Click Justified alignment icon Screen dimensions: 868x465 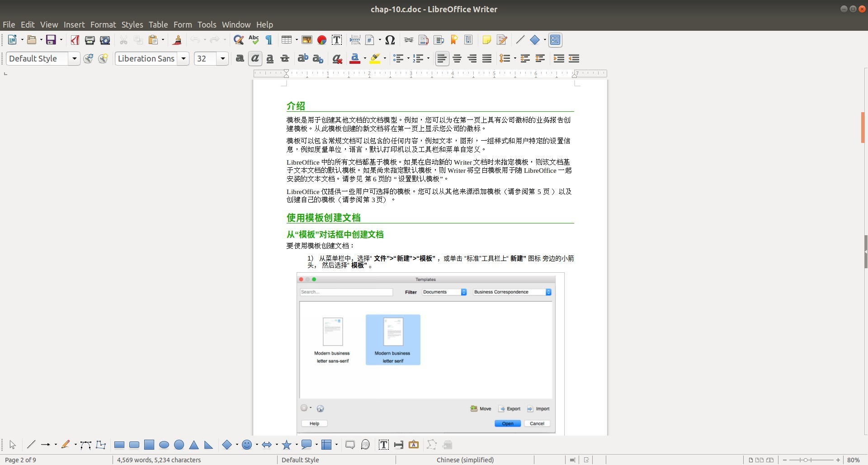pos(487,59)
